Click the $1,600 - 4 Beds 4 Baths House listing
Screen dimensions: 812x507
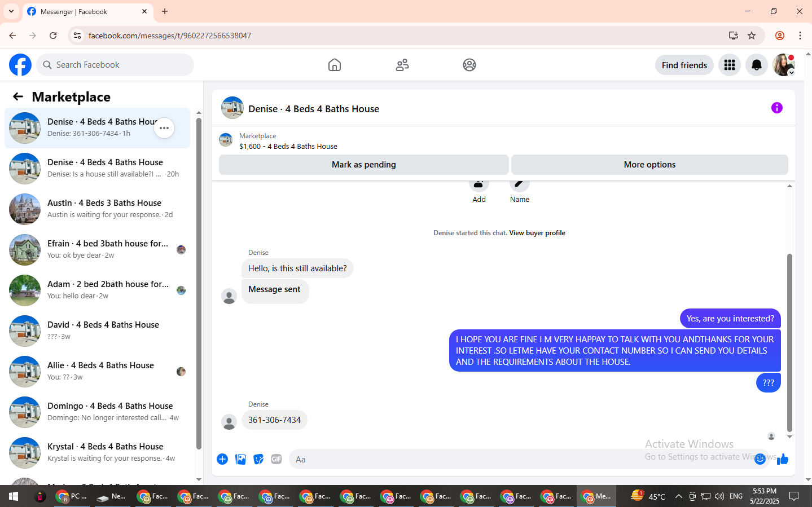click(288, 146)
